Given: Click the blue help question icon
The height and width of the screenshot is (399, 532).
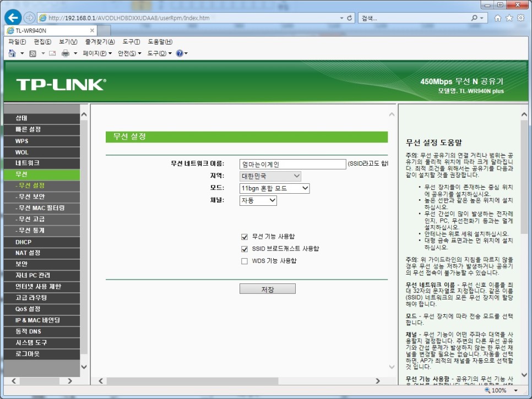Looking at the screenshot, I should click(180, 53).
